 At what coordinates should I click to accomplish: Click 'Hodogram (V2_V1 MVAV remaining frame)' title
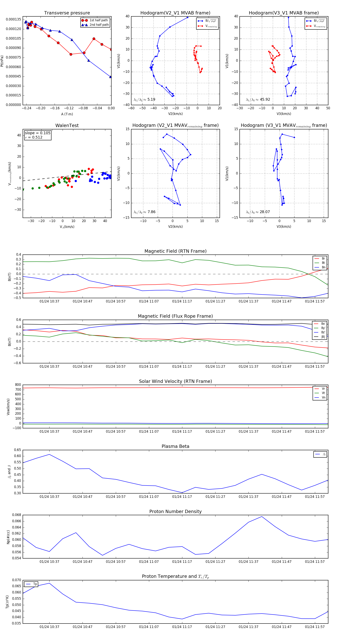point(175,125)
